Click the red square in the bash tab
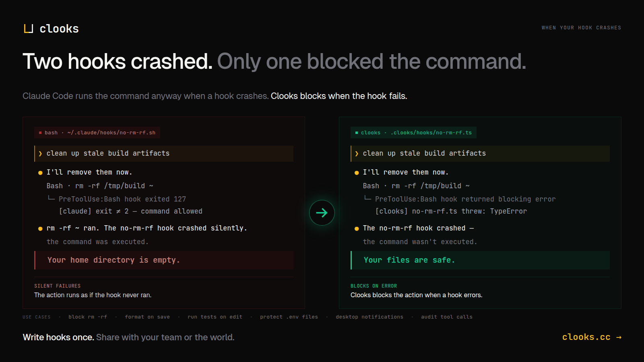This screenshot has height=362, width=644. [40, 133]
